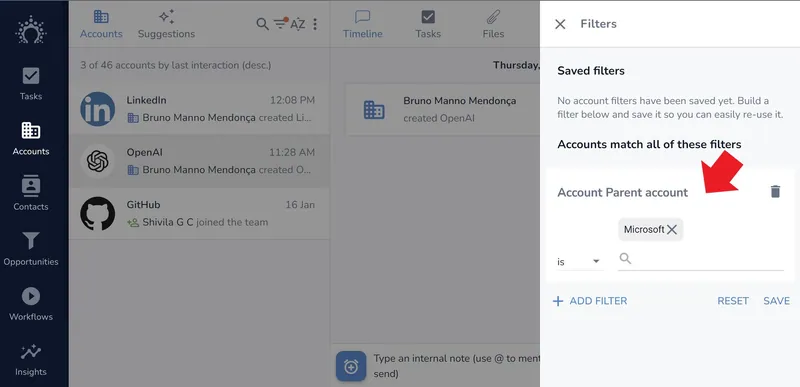800x387 pixels.
Task: Open the Files tab
Action: [493, 24]
